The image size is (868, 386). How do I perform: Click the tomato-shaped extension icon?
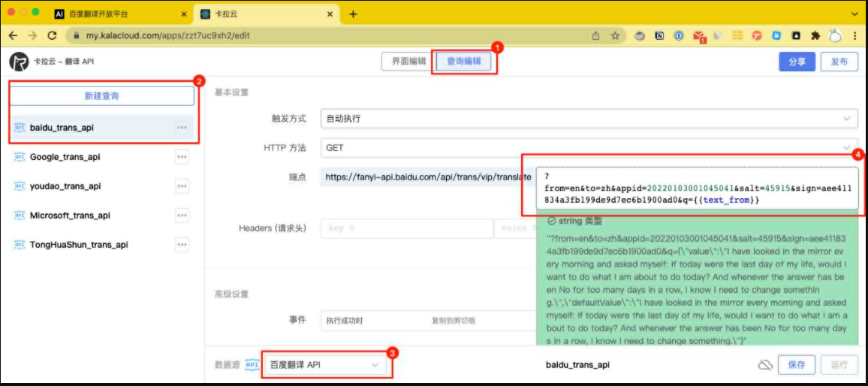[639, 35]
